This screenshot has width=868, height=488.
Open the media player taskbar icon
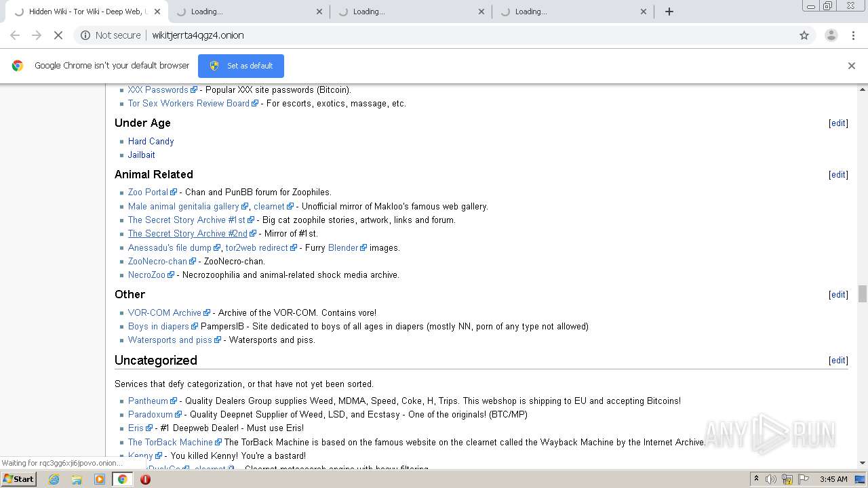pyautogui.click(x=100, y=479)
